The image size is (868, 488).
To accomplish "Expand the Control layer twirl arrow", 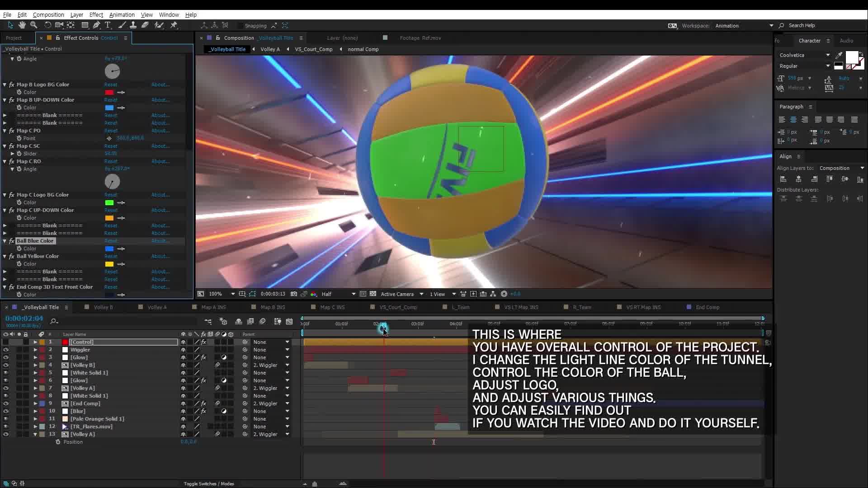I will coord(35,342).
